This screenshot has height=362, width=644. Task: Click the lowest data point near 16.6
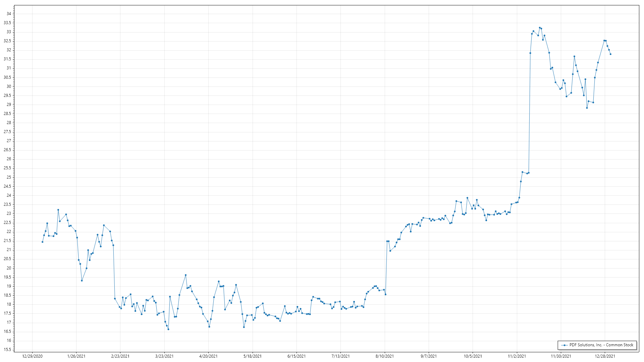point(168,329)
